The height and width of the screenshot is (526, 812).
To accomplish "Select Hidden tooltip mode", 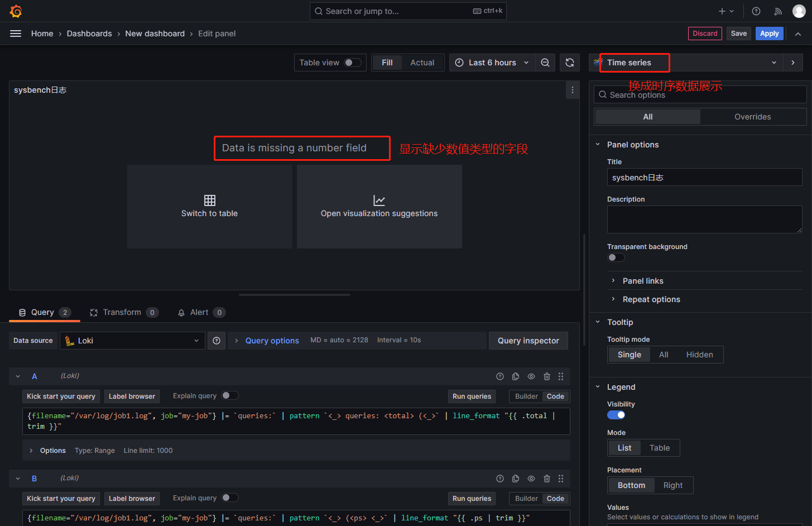I will click(x=700, y=355).
